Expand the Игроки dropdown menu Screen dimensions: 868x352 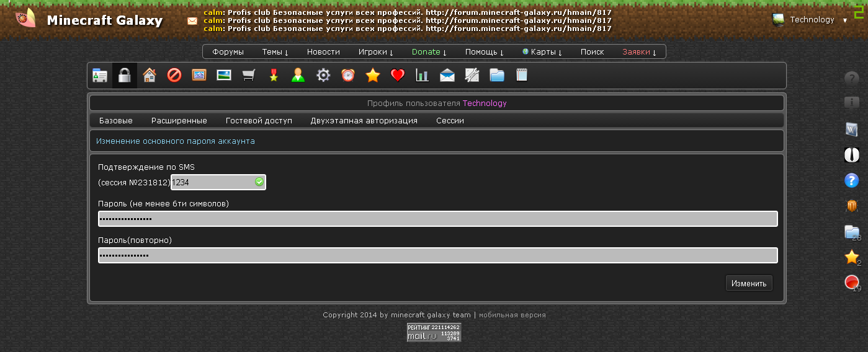point(375,52)
